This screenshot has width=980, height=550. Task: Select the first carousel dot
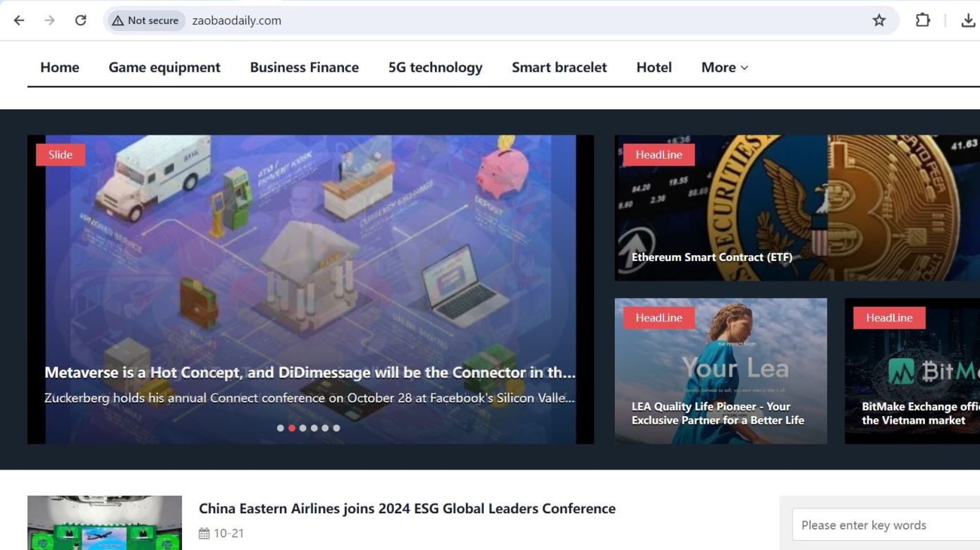tap(281, 428)
